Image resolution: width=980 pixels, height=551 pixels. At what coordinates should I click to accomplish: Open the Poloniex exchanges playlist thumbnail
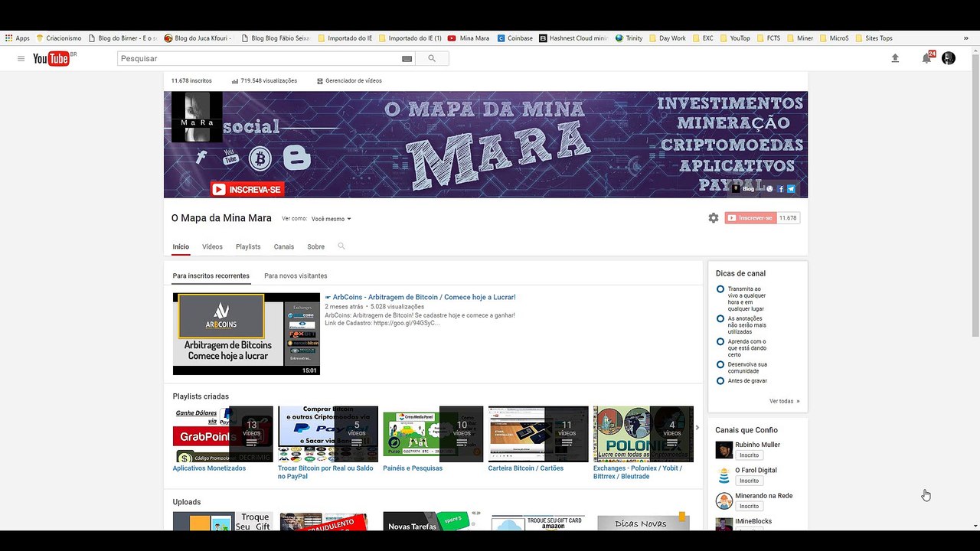pyautogui.click(x=643, y=434)
